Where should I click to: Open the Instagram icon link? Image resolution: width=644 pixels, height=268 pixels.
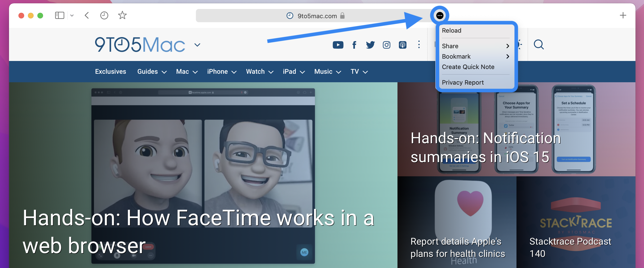[x=387, y=45]
